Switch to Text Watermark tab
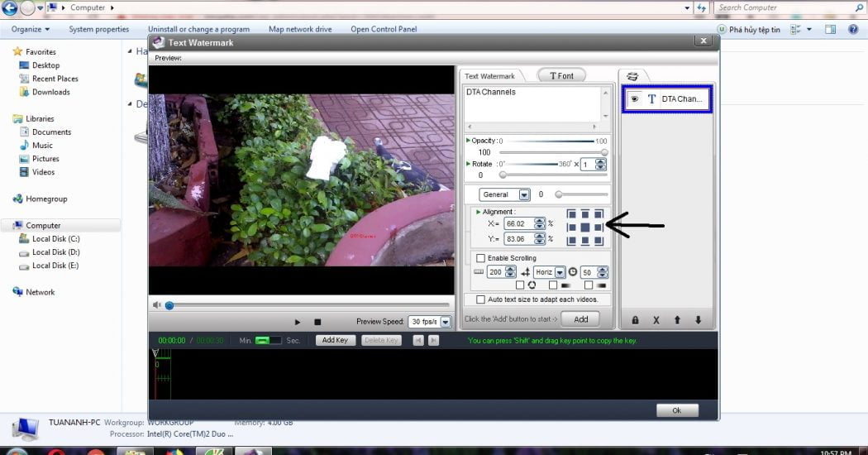 [x=490, y=76]
